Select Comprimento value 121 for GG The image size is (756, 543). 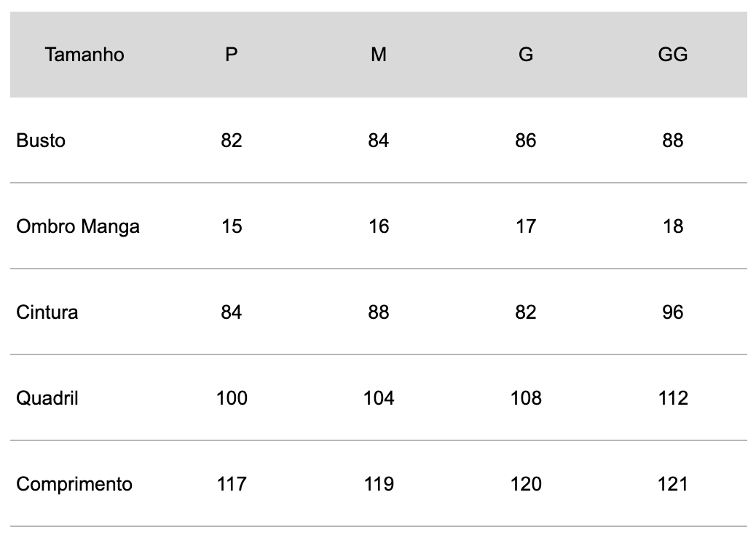672,484
